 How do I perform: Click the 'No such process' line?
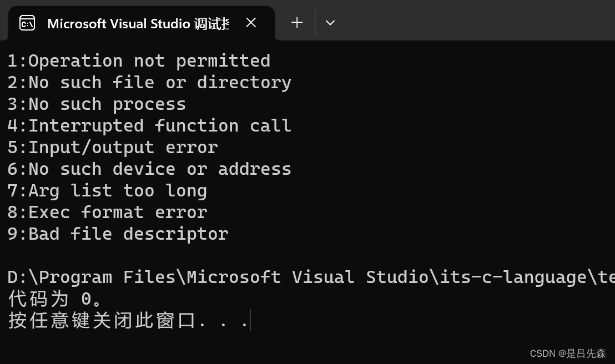pyautogui.click(x=97, y=104)
